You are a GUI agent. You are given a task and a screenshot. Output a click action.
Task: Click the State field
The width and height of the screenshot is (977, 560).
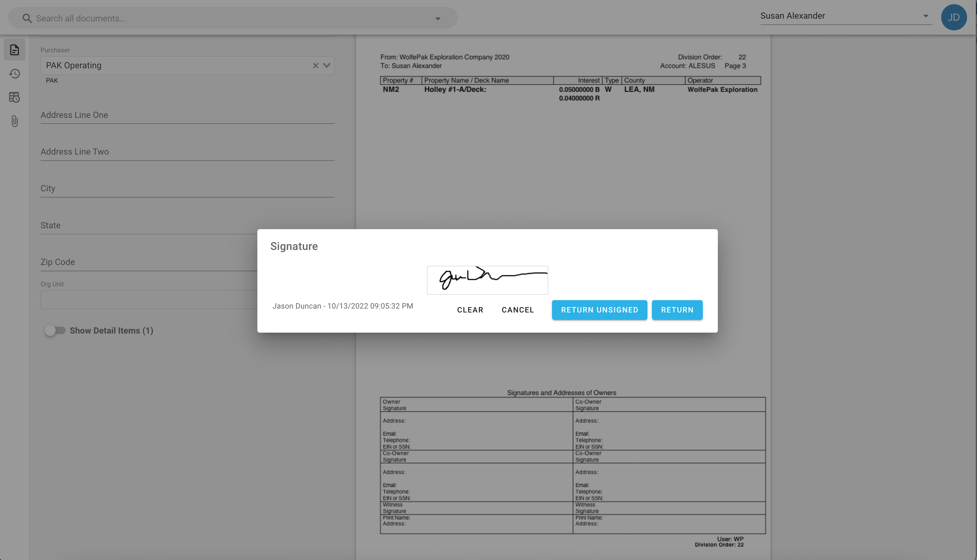pyautogui.click(x=149, y=225)
